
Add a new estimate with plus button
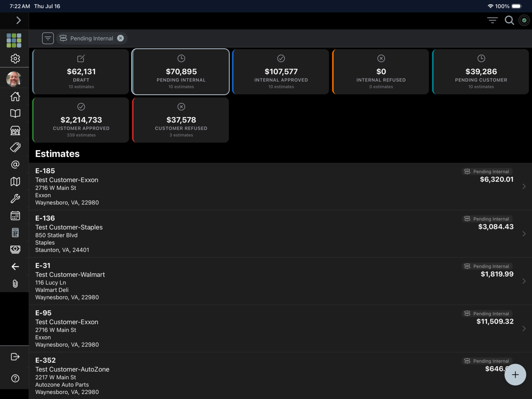click(515, 375)
